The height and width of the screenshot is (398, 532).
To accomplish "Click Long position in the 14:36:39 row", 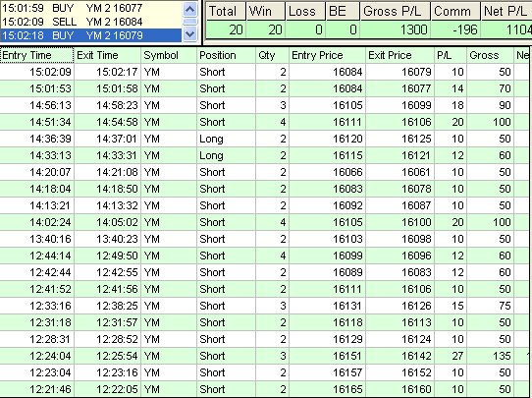I will (226, 139).
